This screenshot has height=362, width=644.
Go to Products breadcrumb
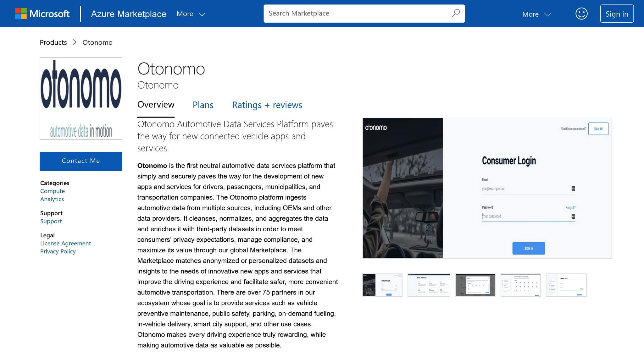click(x=53, y=42)
